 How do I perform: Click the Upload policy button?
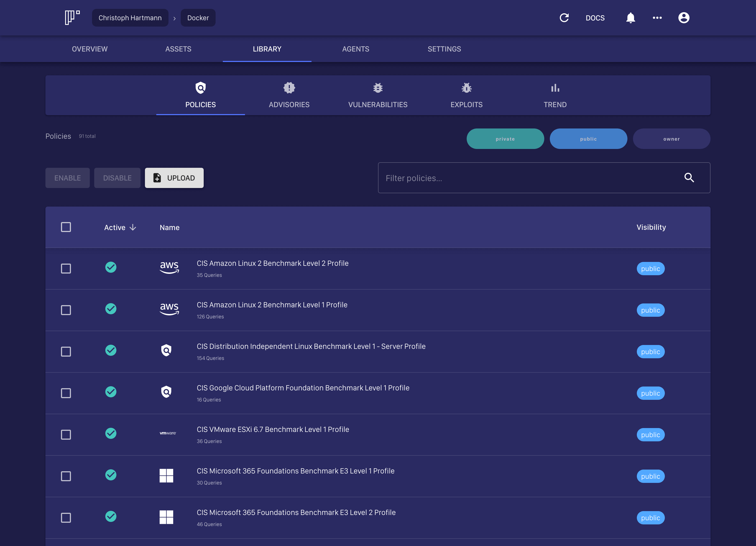[174, 178]
